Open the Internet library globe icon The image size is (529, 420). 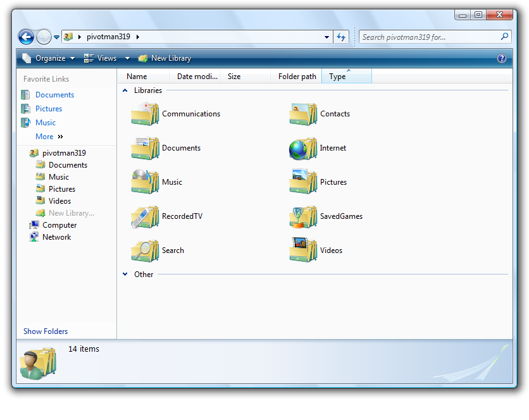302,149
